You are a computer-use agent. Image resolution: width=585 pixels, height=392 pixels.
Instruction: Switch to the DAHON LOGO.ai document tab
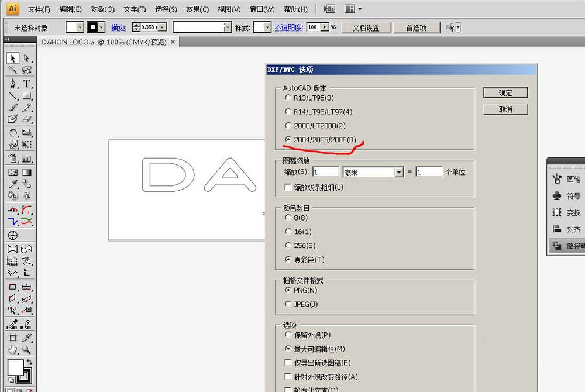coord(104,42)
